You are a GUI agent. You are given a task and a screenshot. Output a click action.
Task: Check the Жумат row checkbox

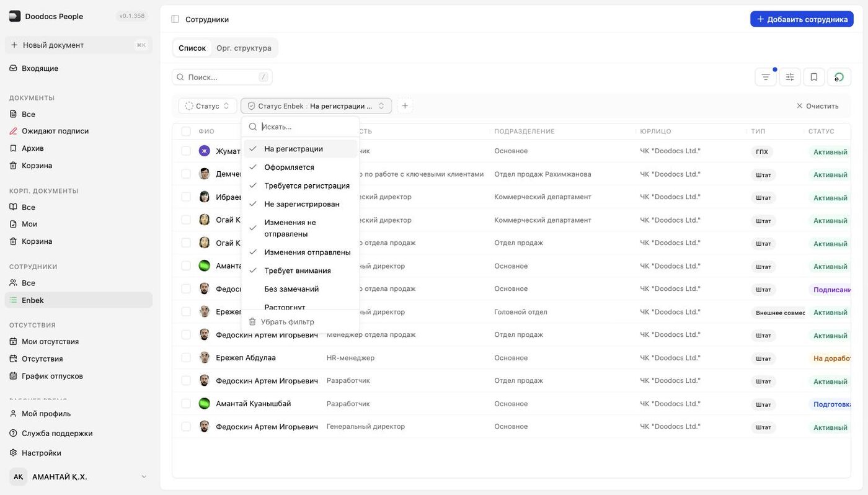(x=186, y=151)
